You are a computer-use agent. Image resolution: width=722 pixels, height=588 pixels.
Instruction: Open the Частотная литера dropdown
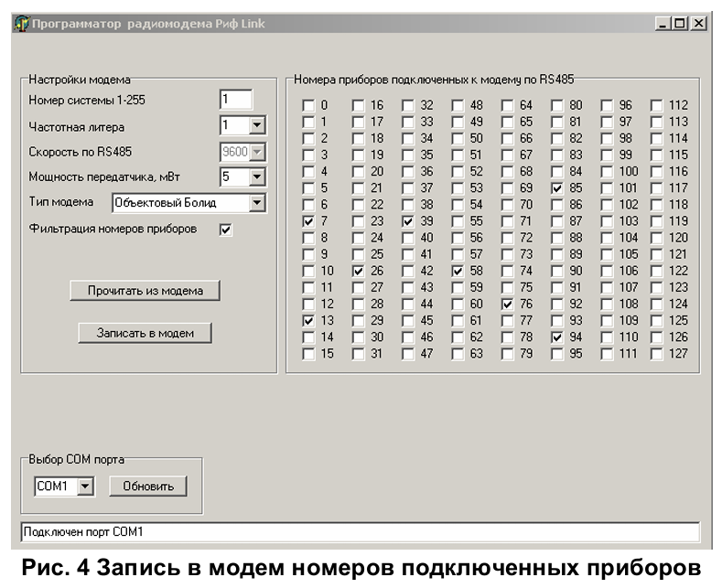point(256,125)
